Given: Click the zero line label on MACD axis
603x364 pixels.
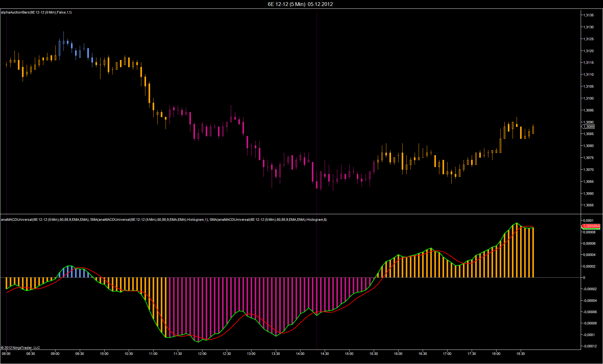Looking at the screenshot, I should click(584, 278).
